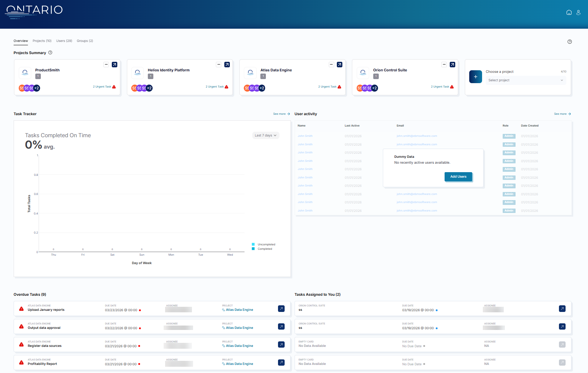Click the Add Users button
This screenshot has width=588, height=373.
pyautogui.click(x=458, y=177)
